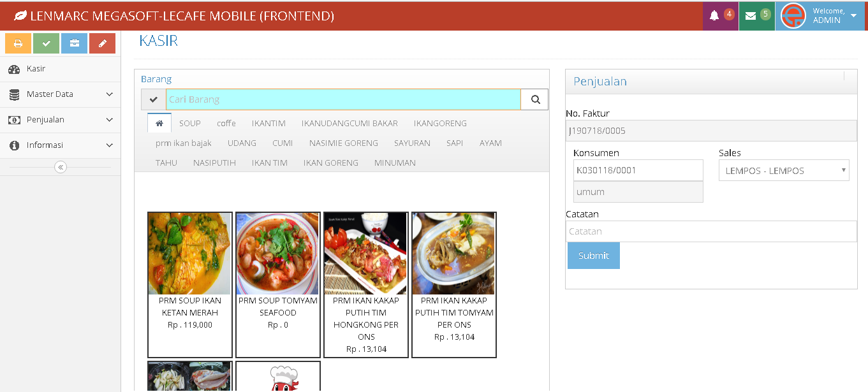Click the Penjualan money icon
Viewport: 868px width, 392px height.
14,120
